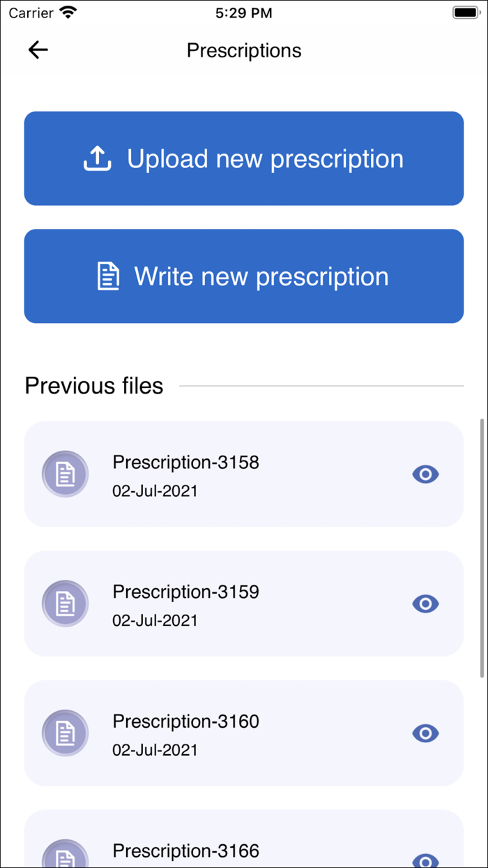Screen dimensions: 488x868
Task: Select the Prescription-3159 card
Action: pyautogui.click(x=244, y=604)
